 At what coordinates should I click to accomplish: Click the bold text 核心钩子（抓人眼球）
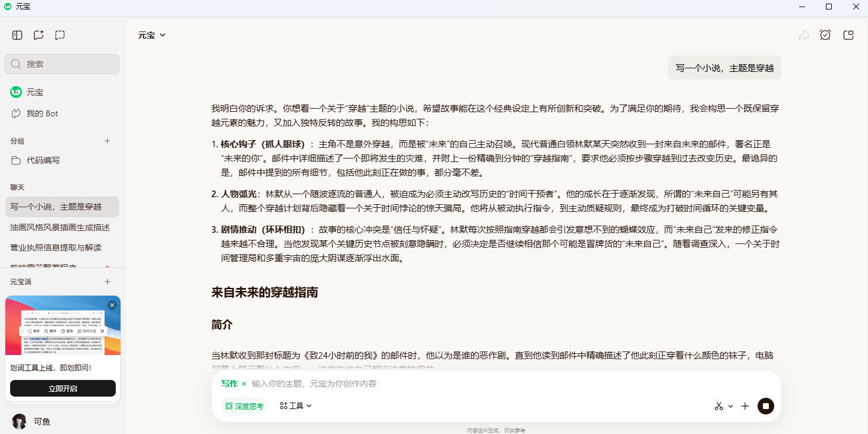[263, 144]
